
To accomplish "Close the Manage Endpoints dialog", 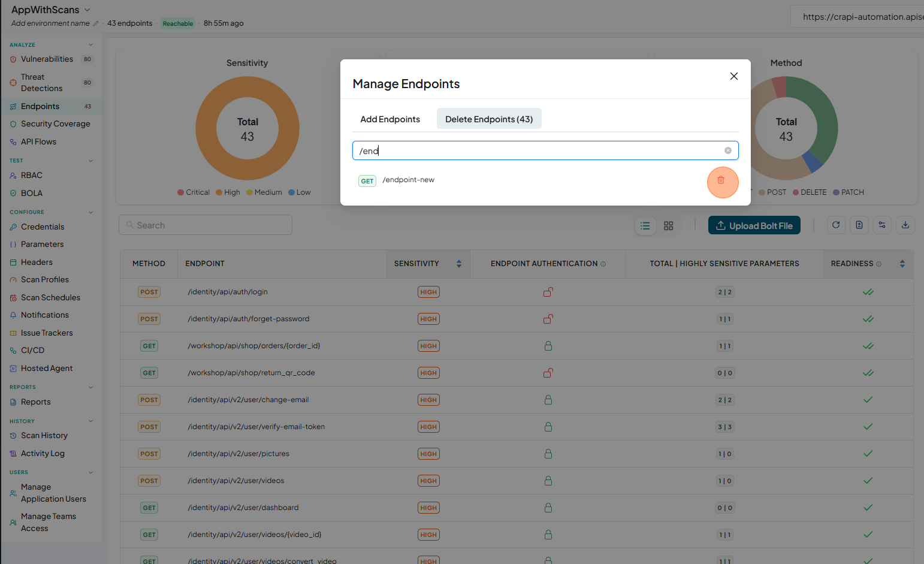I will (734, 76).
